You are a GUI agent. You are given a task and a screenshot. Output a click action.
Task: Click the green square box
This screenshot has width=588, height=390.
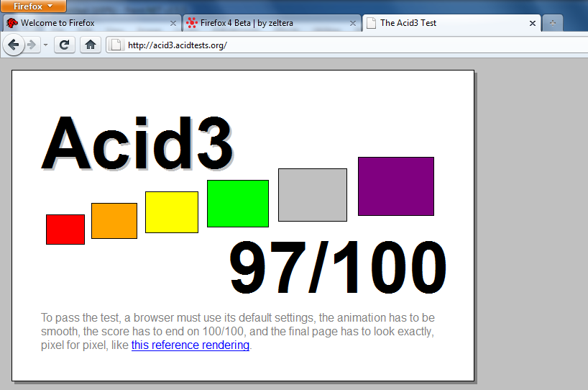(x=238, y=204)
